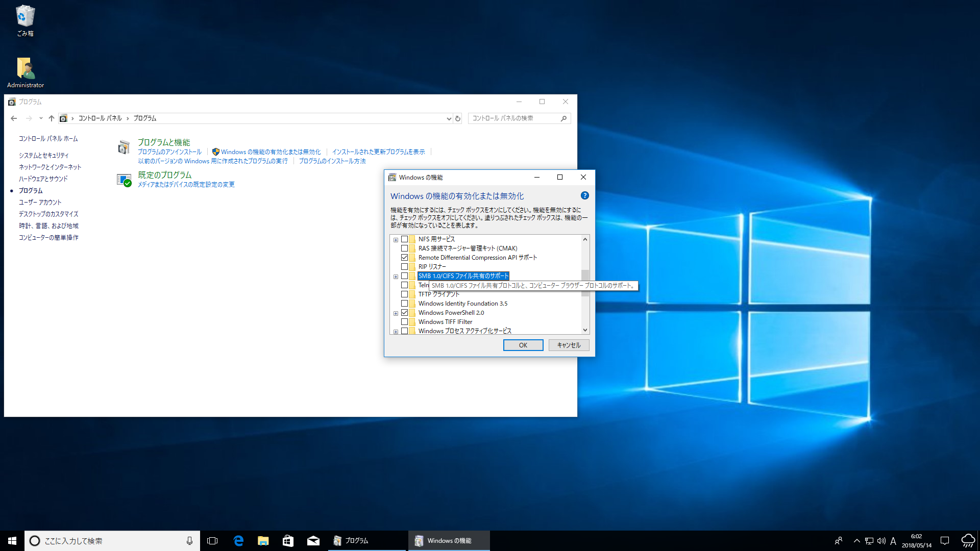Select Network and Internet in sidebar
980x551 pixels.
[50, 167]
